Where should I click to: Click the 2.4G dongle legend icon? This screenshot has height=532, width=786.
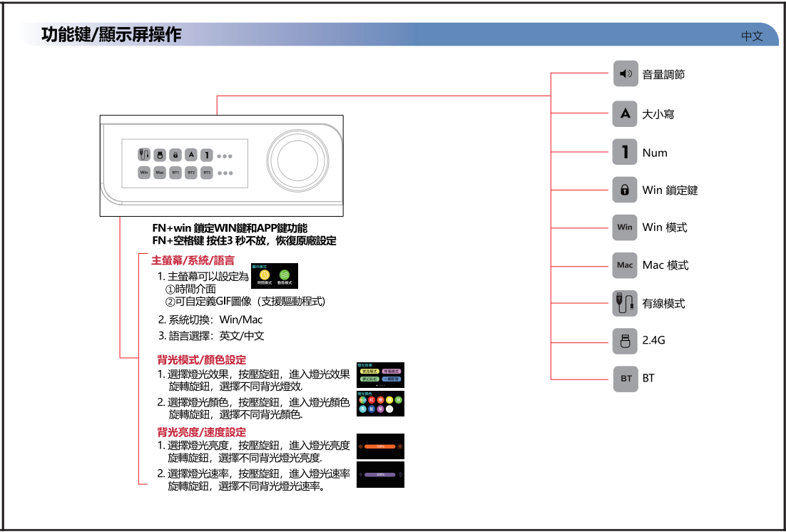(625, 340)
